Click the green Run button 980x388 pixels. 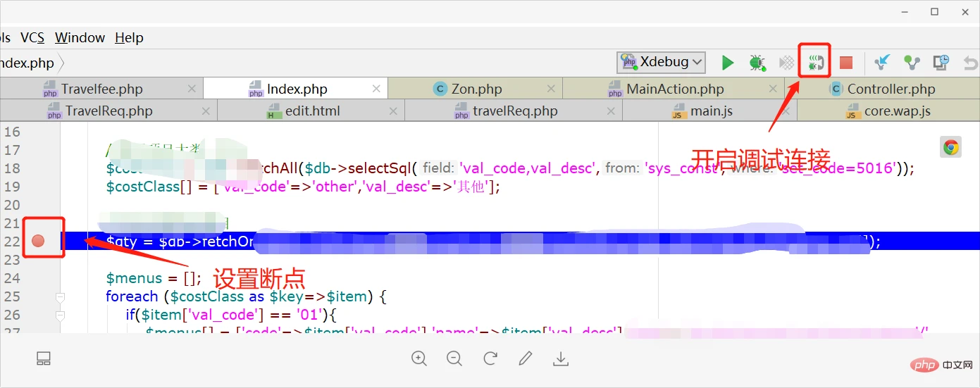(x=728, y=63)
